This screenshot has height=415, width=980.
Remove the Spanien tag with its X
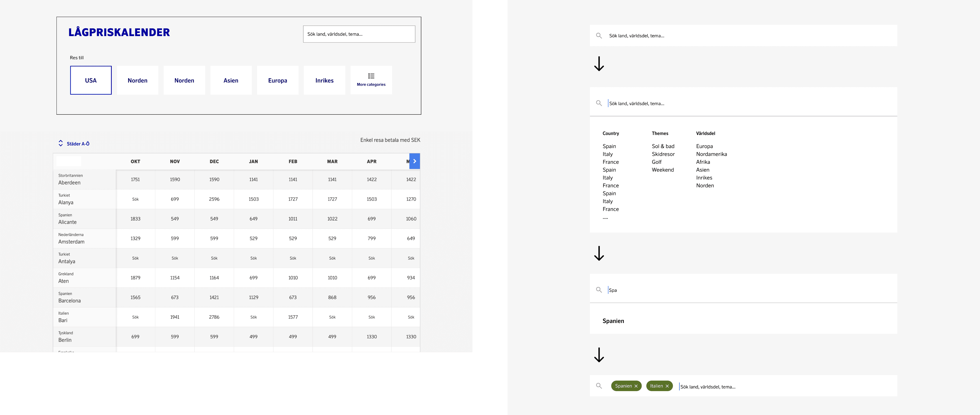[x=636, y=386]
